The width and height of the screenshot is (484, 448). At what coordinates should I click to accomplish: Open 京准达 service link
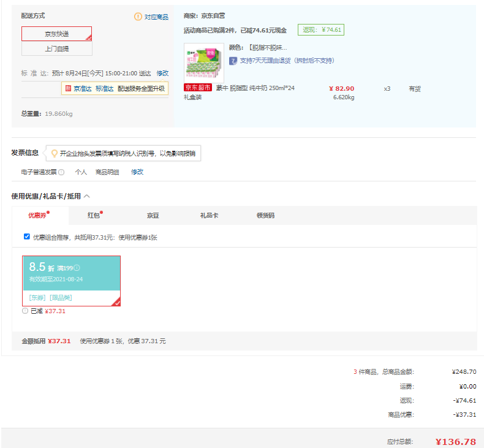[x=83, y=89]
